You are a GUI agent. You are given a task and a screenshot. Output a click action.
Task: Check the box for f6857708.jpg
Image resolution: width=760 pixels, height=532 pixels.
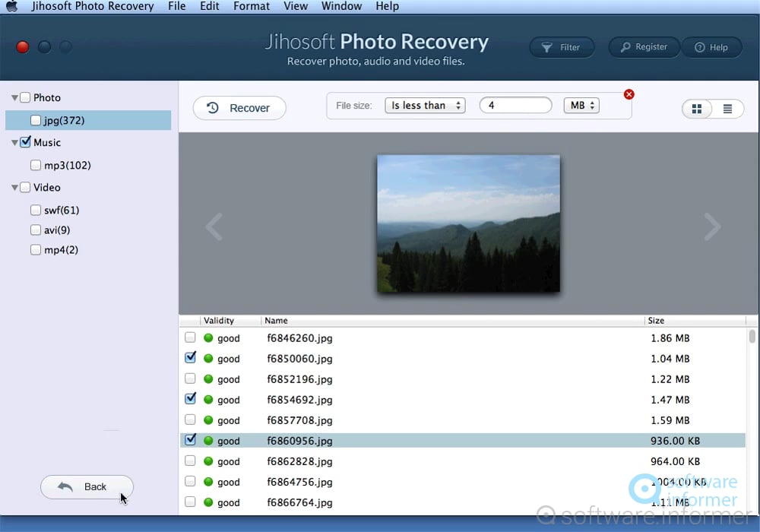pyautogui.click(x=190, y=420)
